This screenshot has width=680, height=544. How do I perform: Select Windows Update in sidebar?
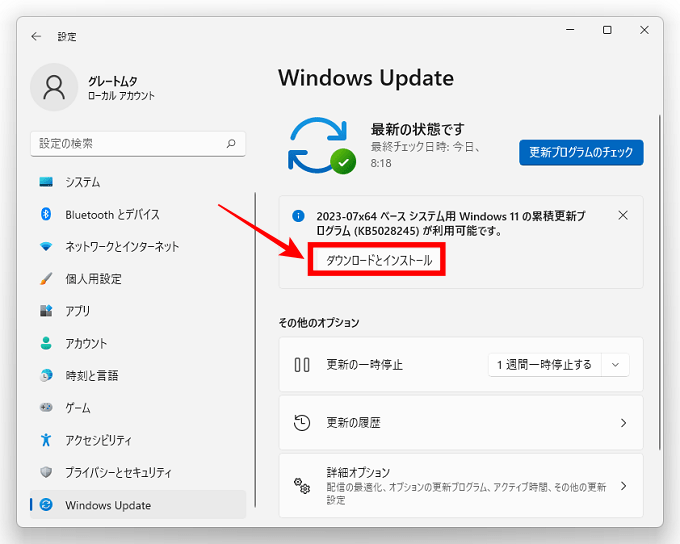pos(138,505)
